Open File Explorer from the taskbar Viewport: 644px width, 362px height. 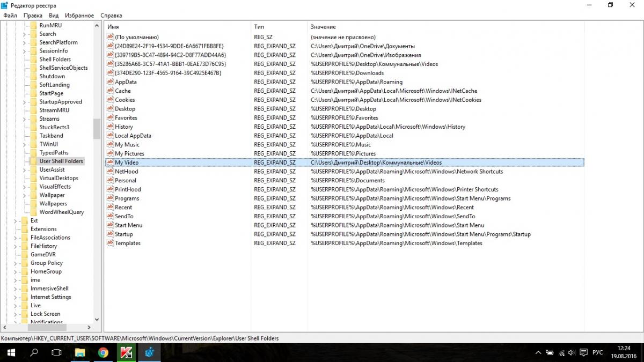[x=80, y=352]
